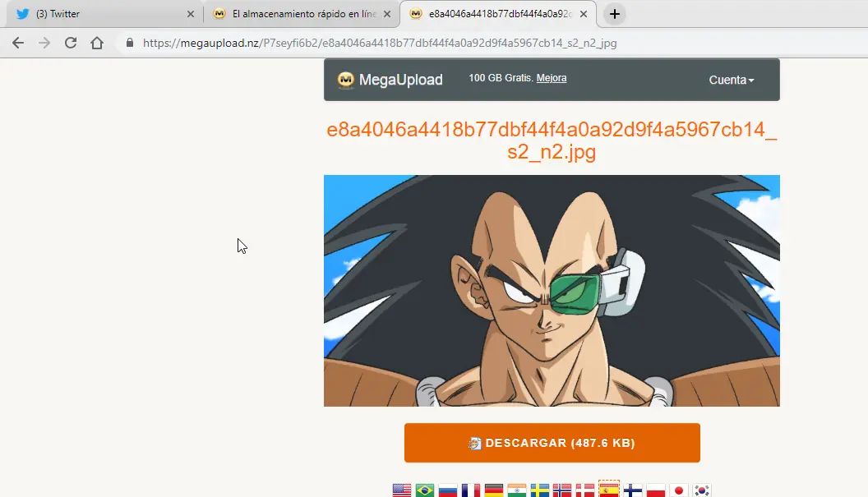
Task: Close the 'El almacenamiento rápido' tab
Action: tap(387, 14)
